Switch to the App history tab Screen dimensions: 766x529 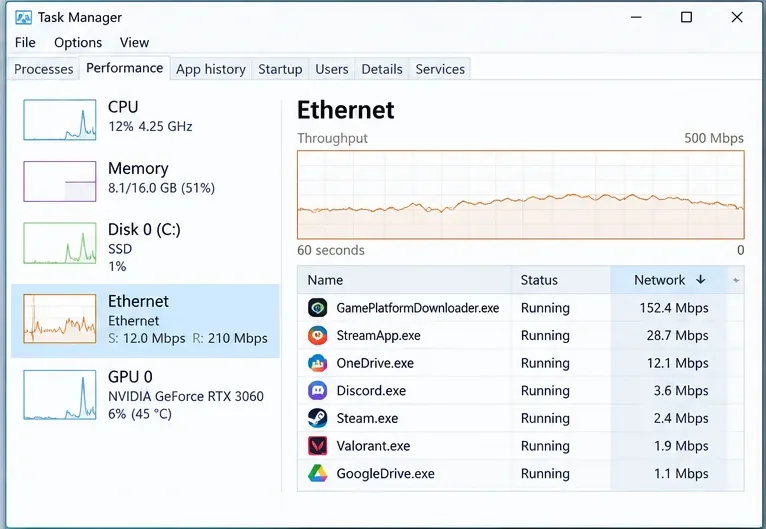pos(211,69)
